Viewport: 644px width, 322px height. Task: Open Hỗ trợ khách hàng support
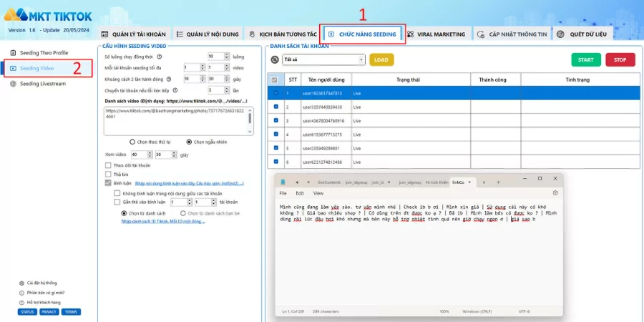click(x=40, y=302)
